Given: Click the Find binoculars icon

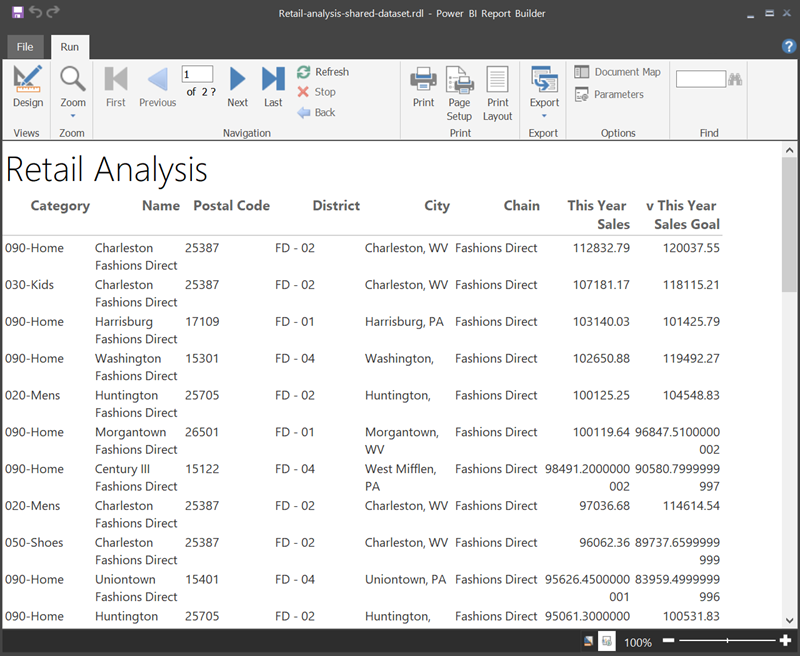Looking at the screenshot, I should [x=735, y=79].
